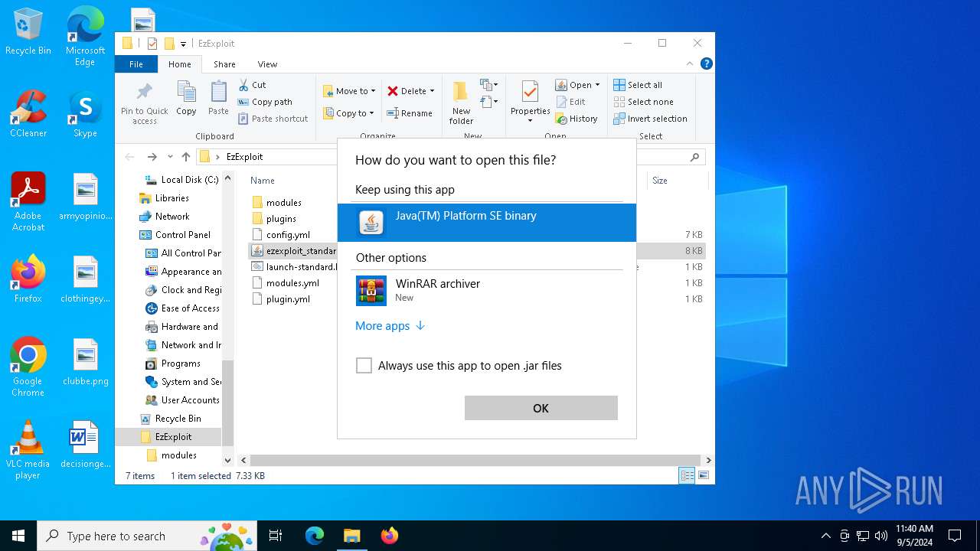Open the Notifications center
This screenshot has width=980, height=551.
(955, 536)
